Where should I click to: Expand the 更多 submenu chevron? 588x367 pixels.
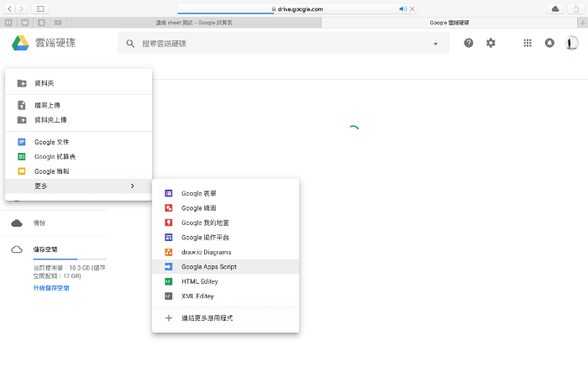(x=133, y=186)
